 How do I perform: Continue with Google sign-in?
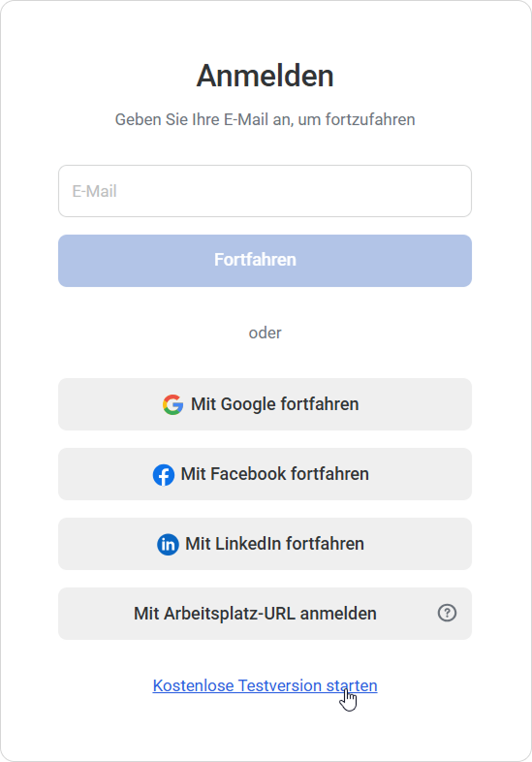click(x=265, y=404)
